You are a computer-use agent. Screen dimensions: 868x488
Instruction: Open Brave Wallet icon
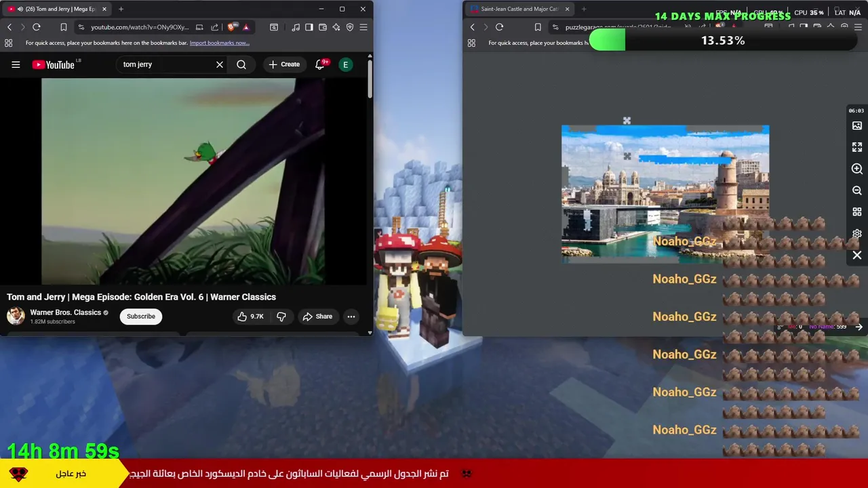[323, 27]
